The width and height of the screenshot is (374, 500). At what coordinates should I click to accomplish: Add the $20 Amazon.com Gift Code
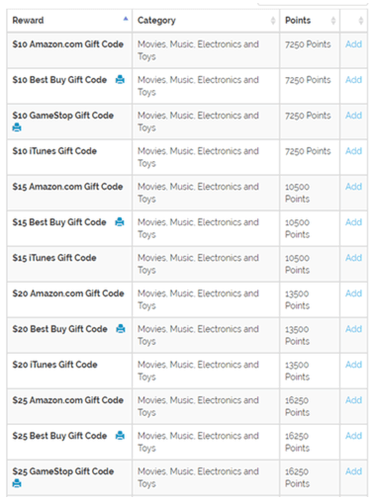point(354,293)
